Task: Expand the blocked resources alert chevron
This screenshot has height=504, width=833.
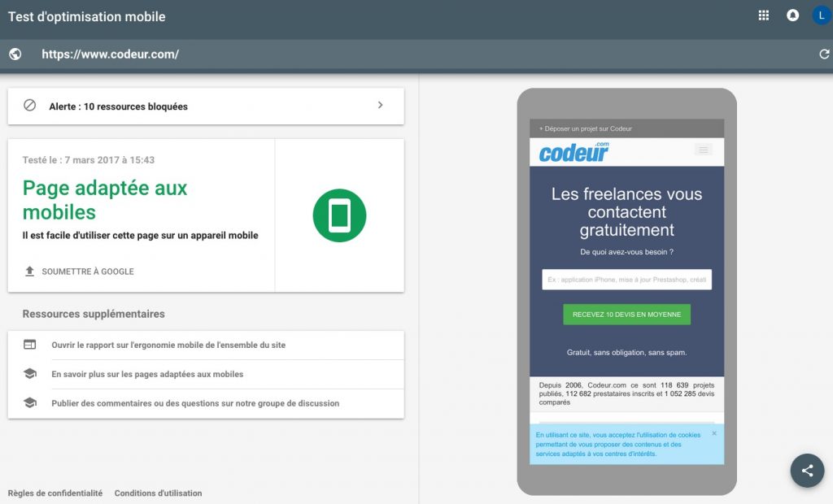Action: click(380, 106)
